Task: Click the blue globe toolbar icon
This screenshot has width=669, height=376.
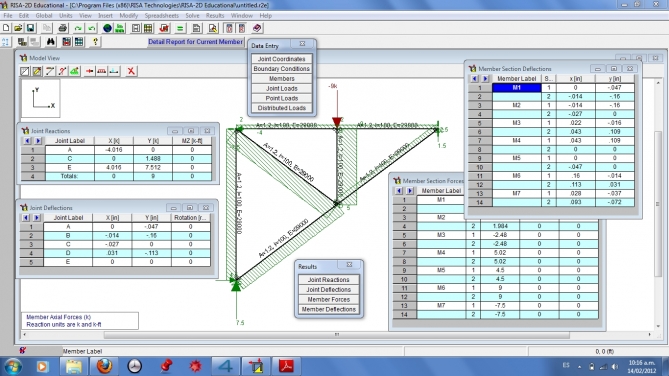Action: coord(108,28)
